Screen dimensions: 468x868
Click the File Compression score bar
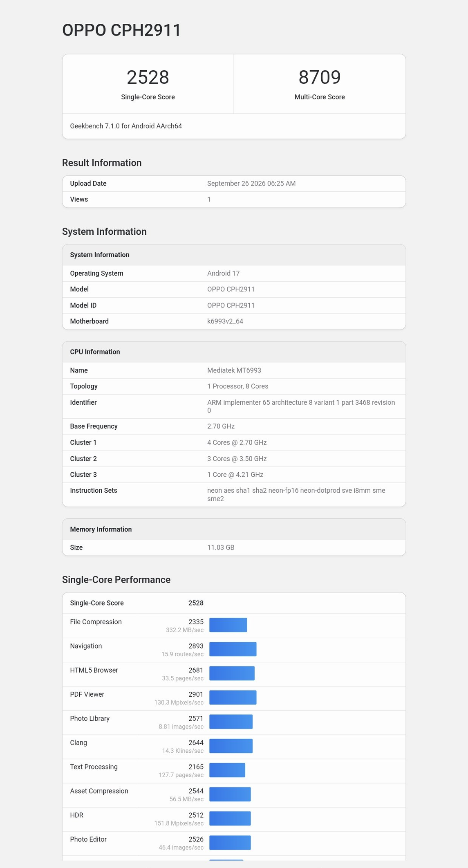(228, 625)
